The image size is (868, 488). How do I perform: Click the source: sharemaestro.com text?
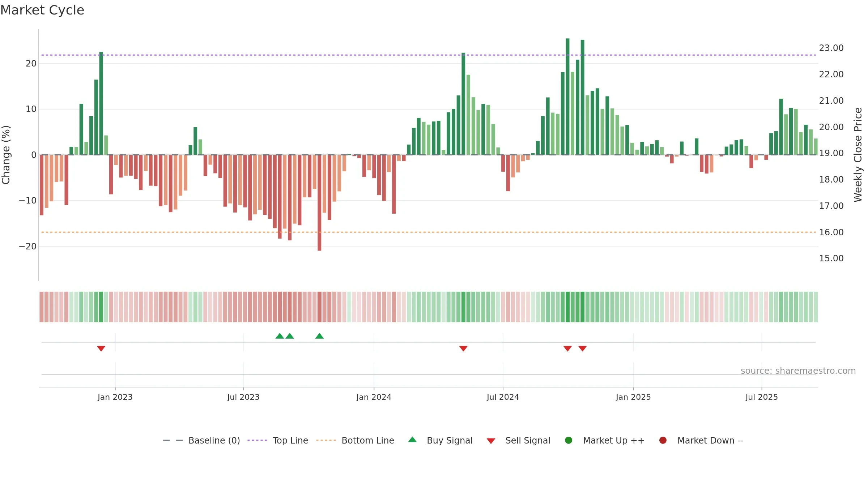click(x=798, y=371)
